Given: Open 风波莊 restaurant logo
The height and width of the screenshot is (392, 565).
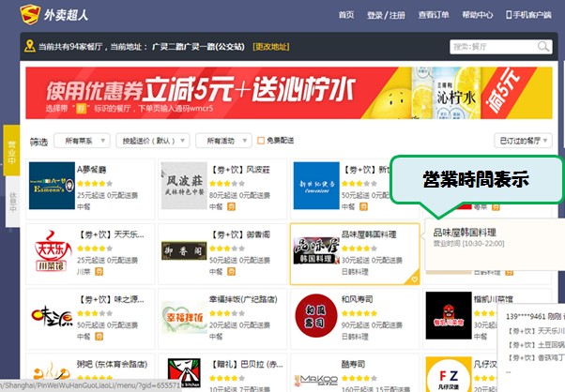Looking at the screenshot, I should 184,186.
